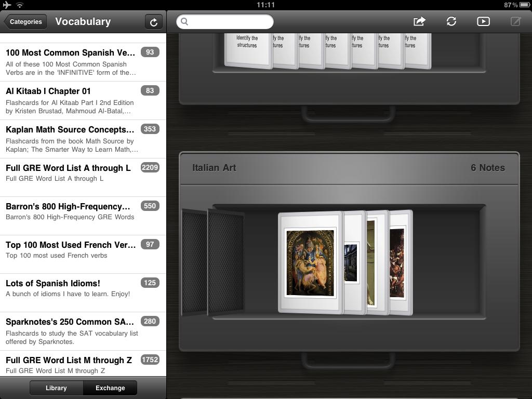This screenshot has width=532, height=399.
Task: Start the slideshow play icon
Action: click(x=483, y=21)
